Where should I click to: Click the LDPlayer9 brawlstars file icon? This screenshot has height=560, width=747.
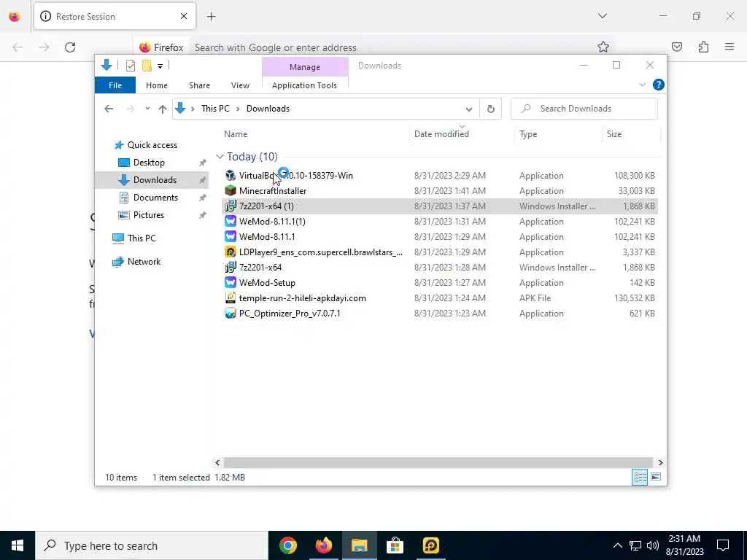(x=231, y=252)
